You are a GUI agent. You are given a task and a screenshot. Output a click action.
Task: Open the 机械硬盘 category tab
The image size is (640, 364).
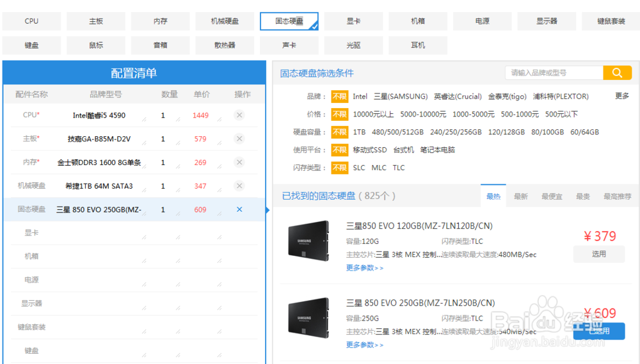(225, 21)
